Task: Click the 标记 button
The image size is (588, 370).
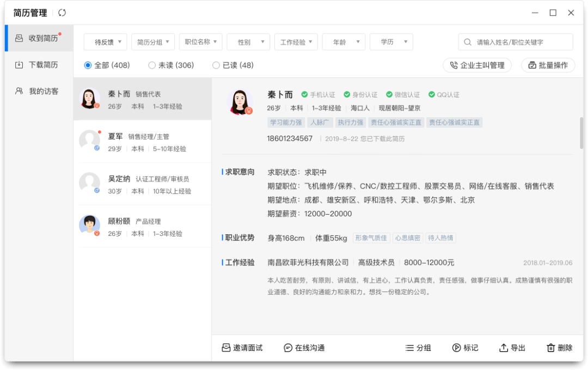Action: click(465, 348)
